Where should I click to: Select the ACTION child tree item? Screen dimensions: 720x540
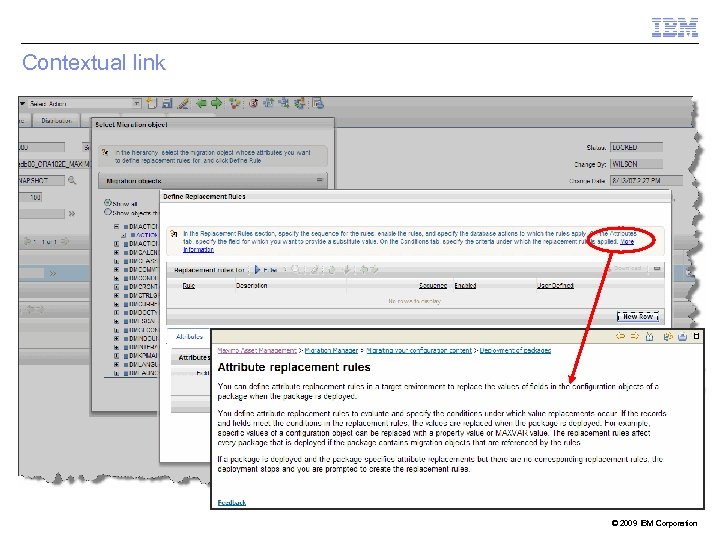pos(144,235)
